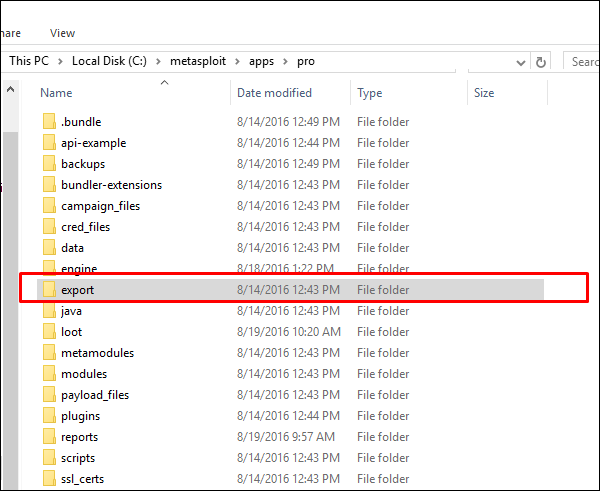
Task: Click the This PC breadcrumb
Action: click(x=29, y=61)
